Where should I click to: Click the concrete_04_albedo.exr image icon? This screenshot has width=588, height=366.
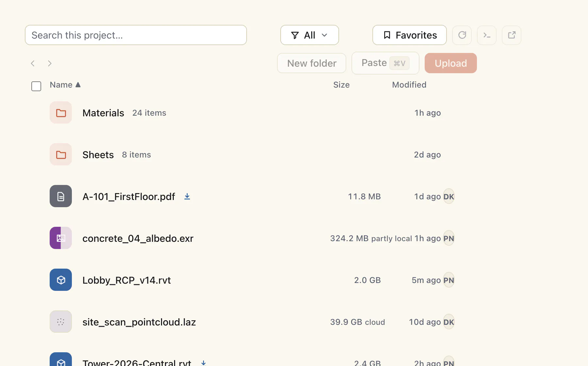click(61, 238)
